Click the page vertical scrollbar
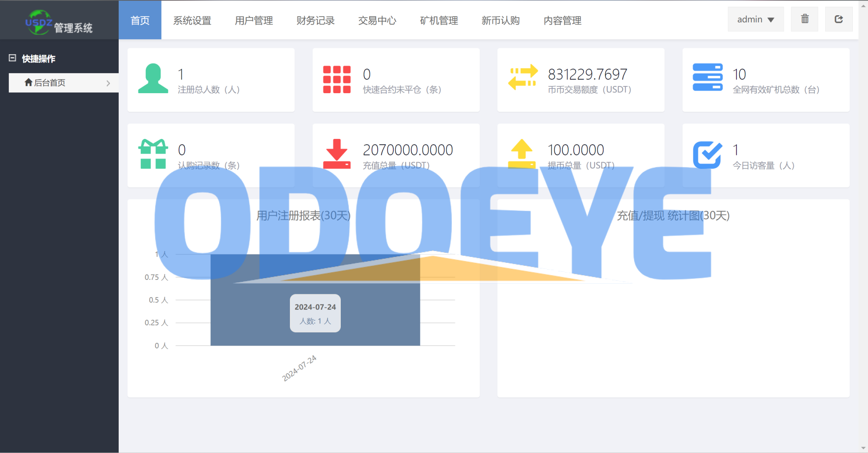 tap(863, 226)
